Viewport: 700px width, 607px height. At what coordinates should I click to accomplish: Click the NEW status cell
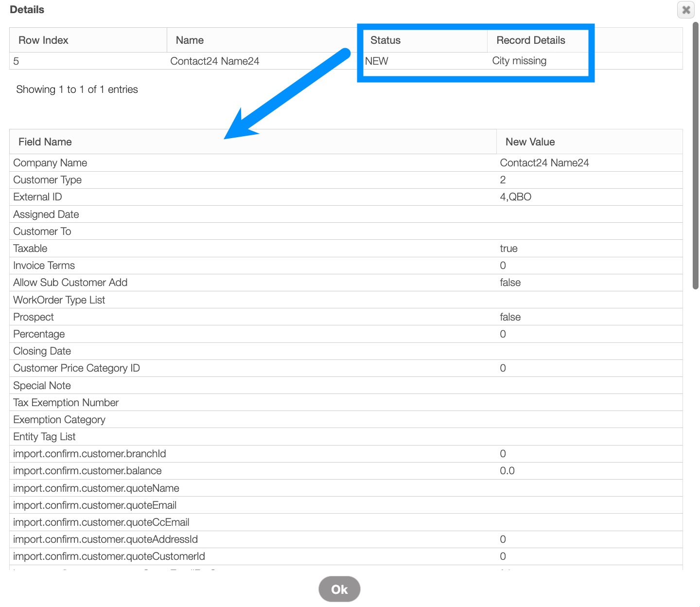point(377,61)
